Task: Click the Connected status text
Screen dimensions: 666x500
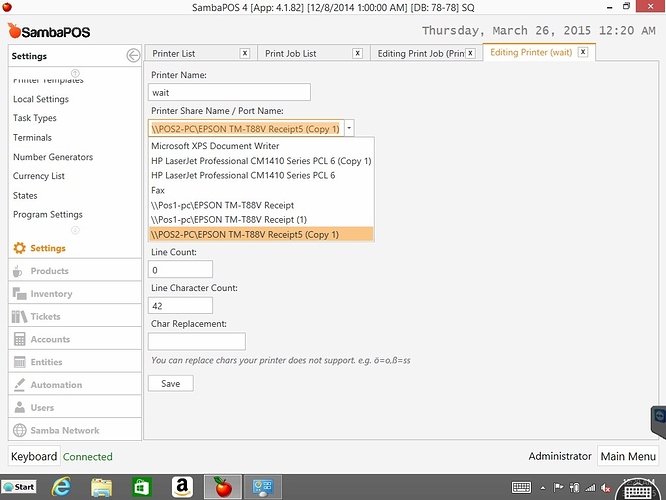Action: click(88, 457)
